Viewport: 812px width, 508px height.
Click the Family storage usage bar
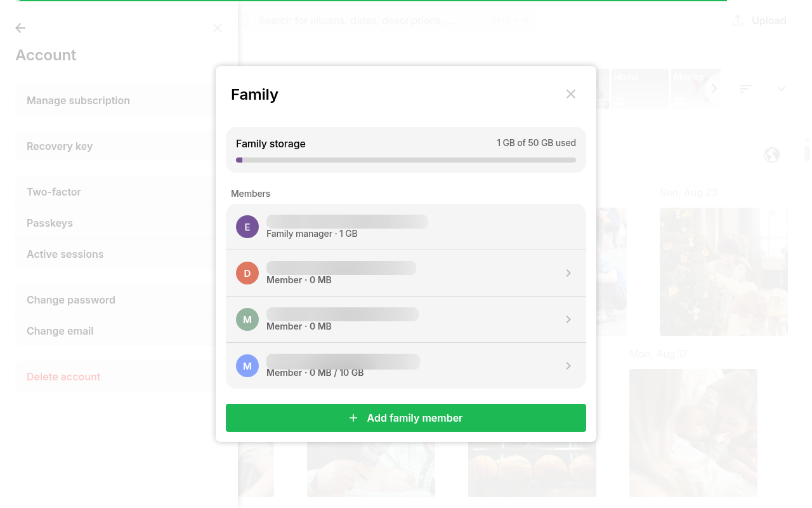coord(406,160)
